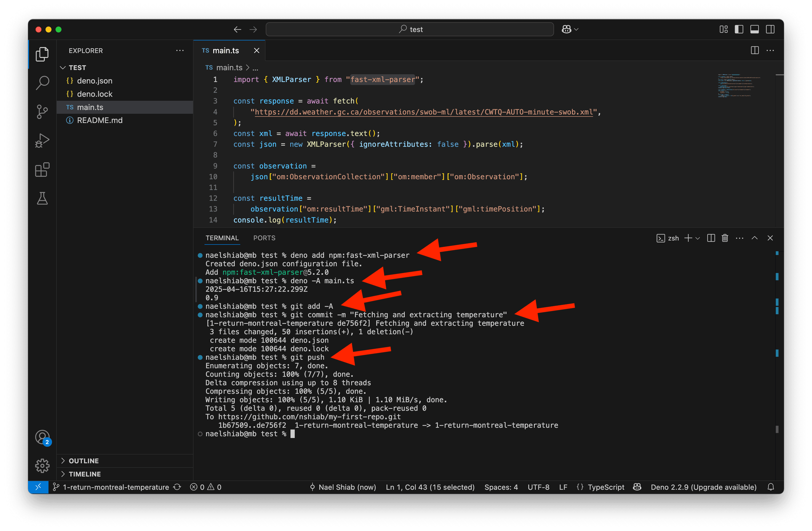Expand the OUTLINE section
Image resolution: width=812 pixels, height=531 pixels.
point(125,461)
